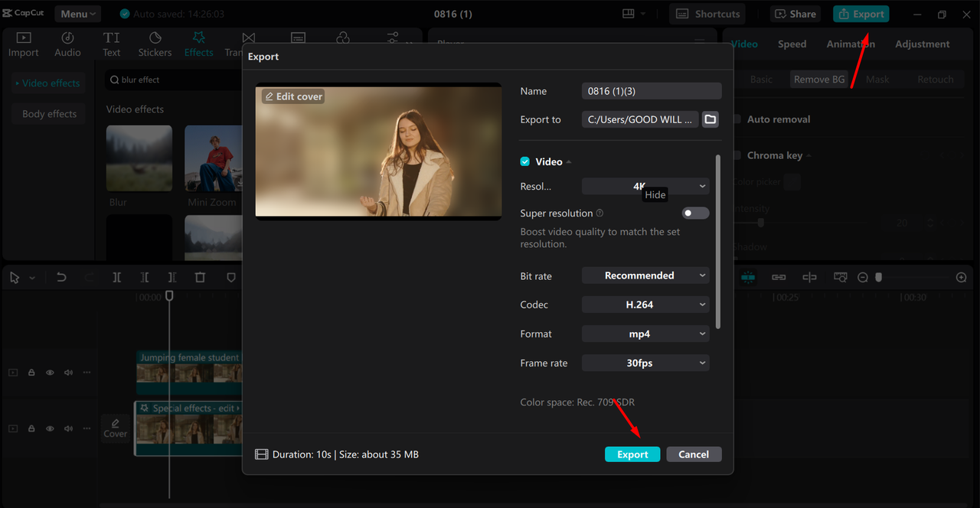Image resolution: width=980 pixels, height=508 pixels.
Task: Mute the Special effects track audio
Action: click(68, 429)
